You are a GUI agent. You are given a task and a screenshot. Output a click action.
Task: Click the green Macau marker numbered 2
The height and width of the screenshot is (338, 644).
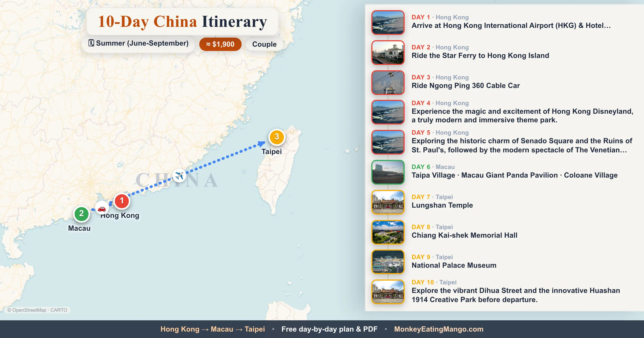[x=82, y=214]
